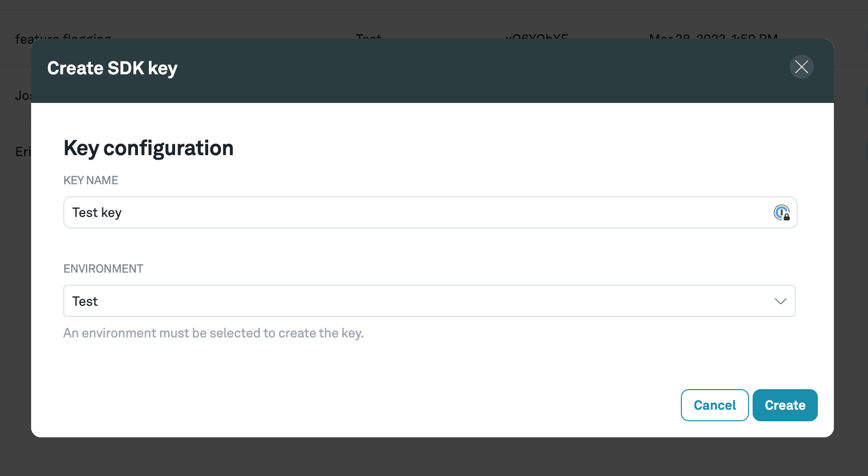Click the Key configuration heading

(149, 148)
